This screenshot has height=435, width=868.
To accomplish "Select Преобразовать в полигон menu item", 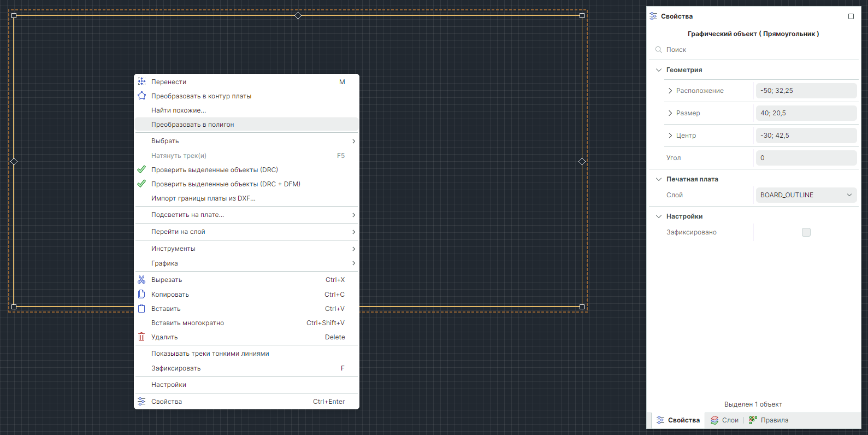I will (192, 125).
